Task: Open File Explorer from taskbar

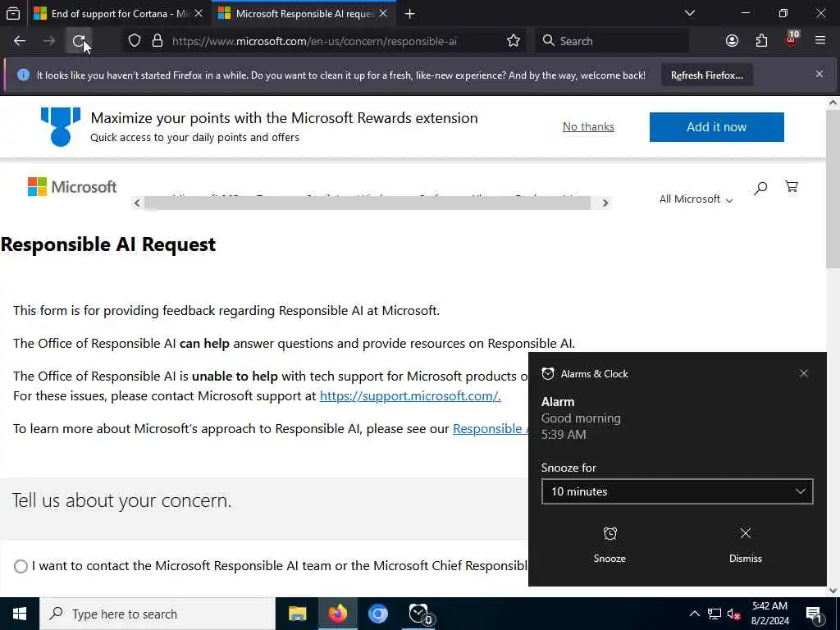Action: (297, 614)
